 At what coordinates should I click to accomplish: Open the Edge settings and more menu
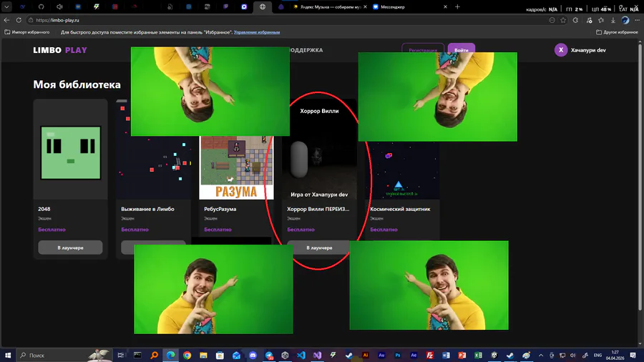(x=637, y=20)
